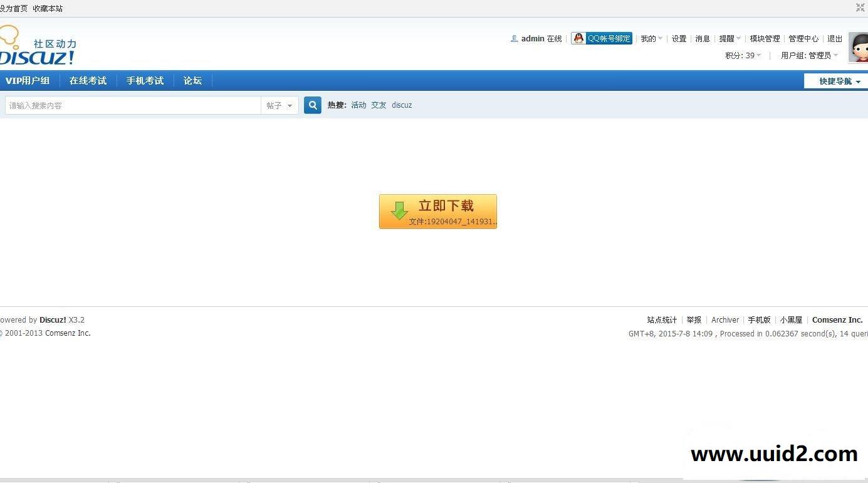Open the 管理中心 admin center link
Screen dimensions: 868x483
point(803,38)
